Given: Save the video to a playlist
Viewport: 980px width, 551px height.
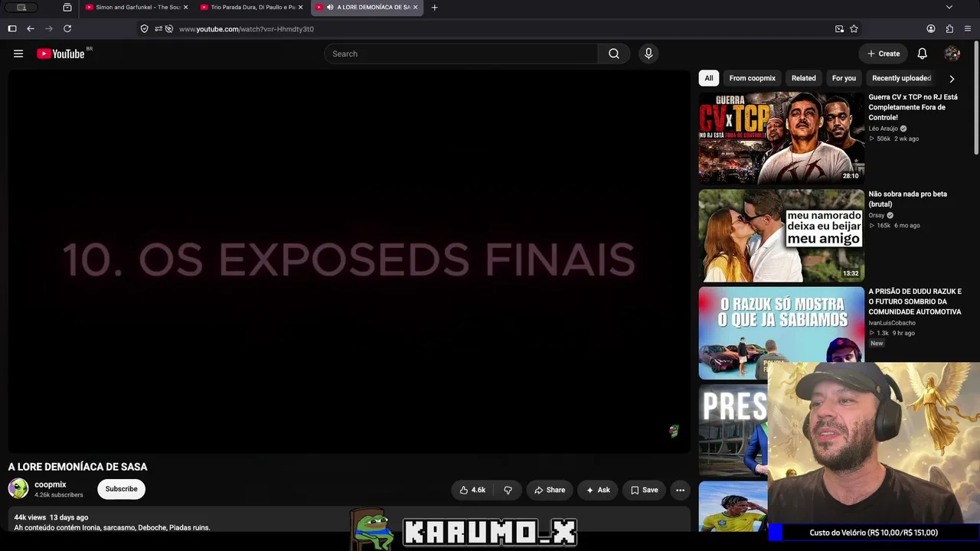Looking at the screenshot, I should coord(644,490).
